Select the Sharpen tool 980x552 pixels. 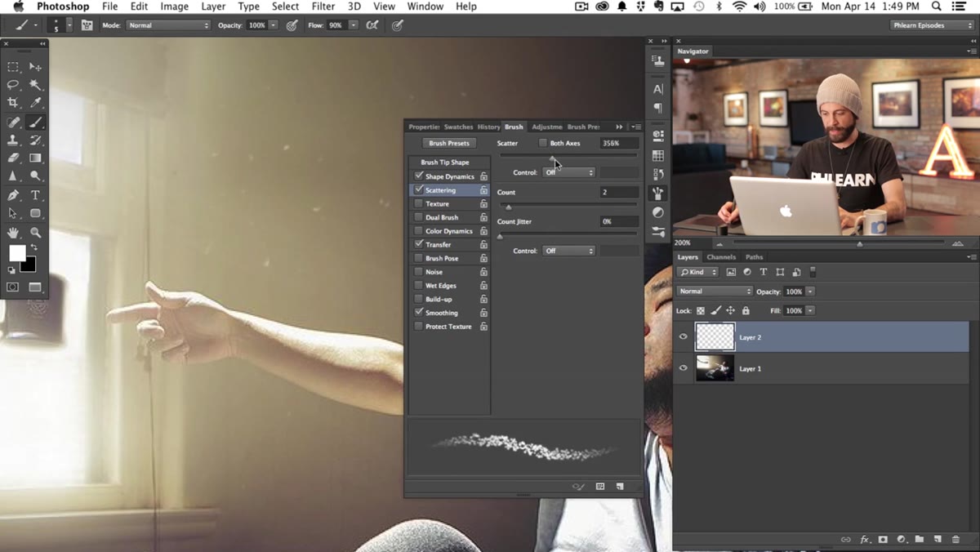coord(13,176)
